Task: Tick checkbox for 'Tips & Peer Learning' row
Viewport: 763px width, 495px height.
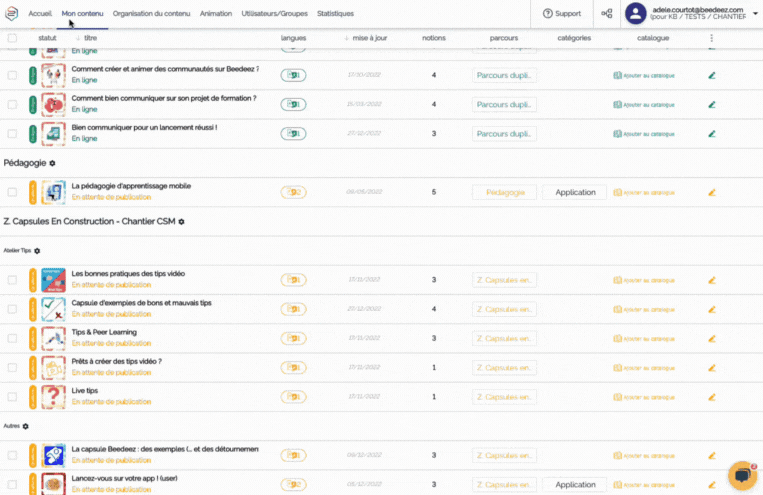Action: pyautogui.click(x=12, y=338)
